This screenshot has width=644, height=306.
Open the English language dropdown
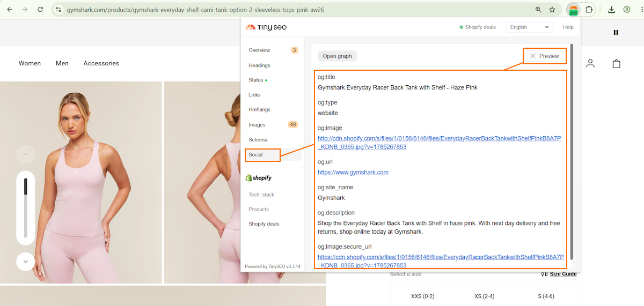pyautogui.click(x=529, y=27)
